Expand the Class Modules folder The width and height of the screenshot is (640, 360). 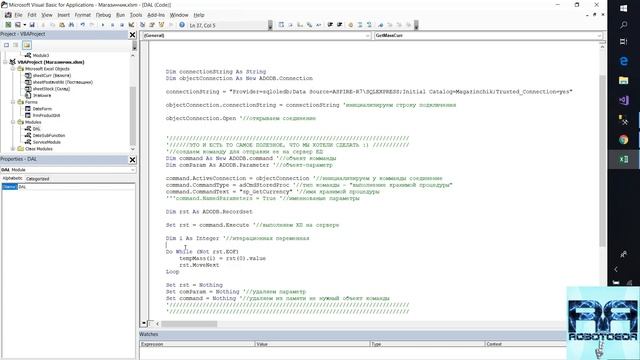[13, 149]
